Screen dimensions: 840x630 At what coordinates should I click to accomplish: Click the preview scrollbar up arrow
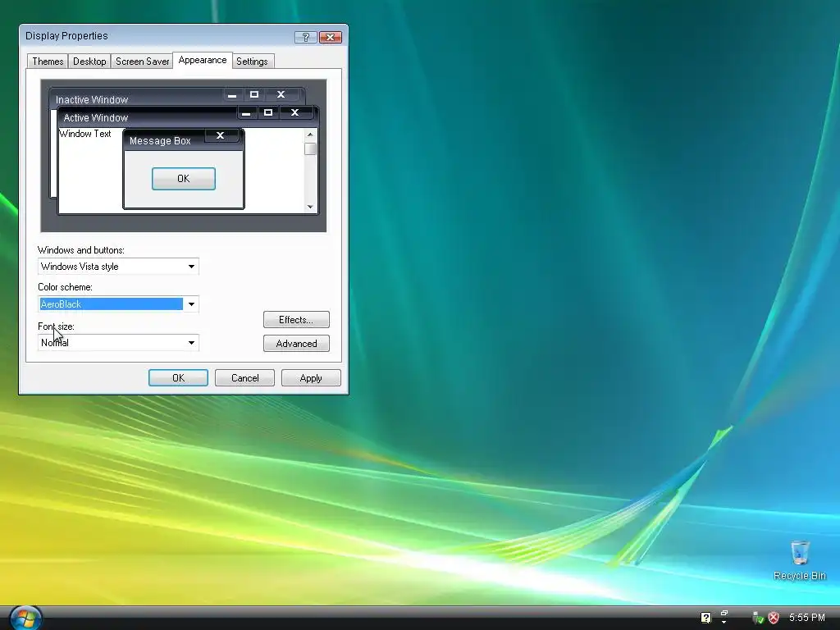tap(310, 135)
